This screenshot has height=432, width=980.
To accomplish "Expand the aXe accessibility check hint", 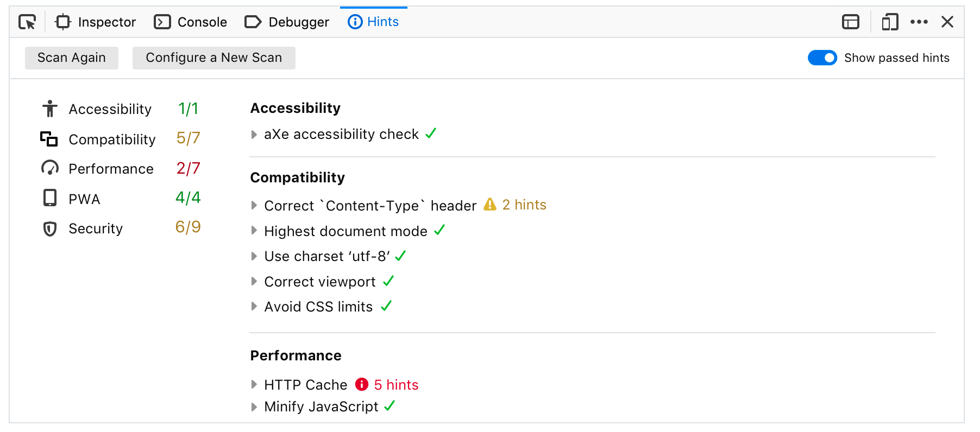I will pos(254,135).
